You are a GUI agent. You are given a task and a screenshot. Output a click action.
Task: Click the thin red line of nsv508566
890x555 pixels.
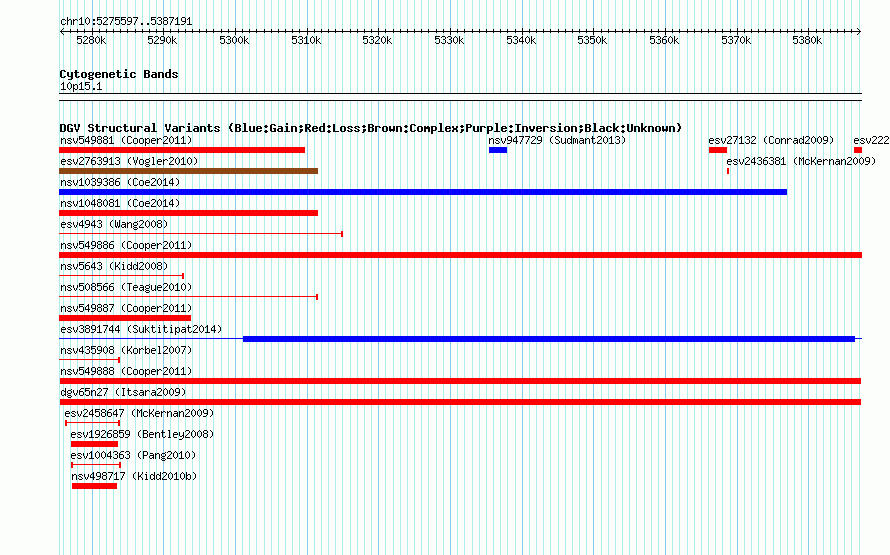click(x=188, y=297)
